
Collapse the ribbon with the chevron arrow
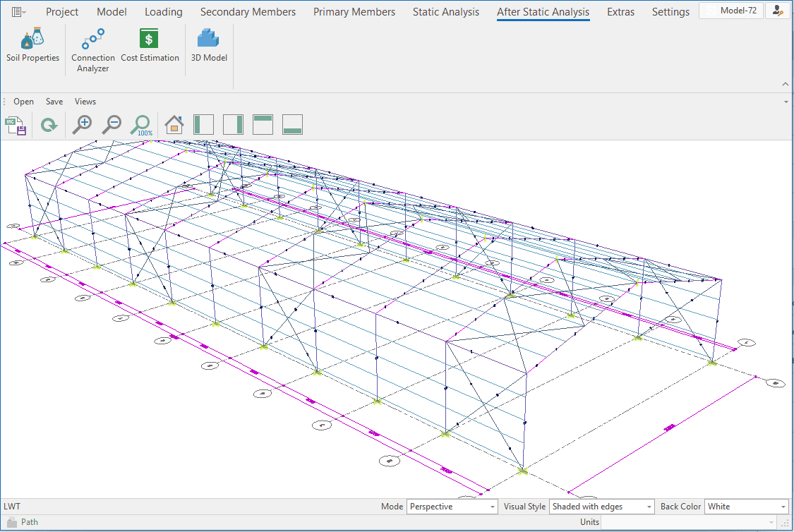(786, 84)
